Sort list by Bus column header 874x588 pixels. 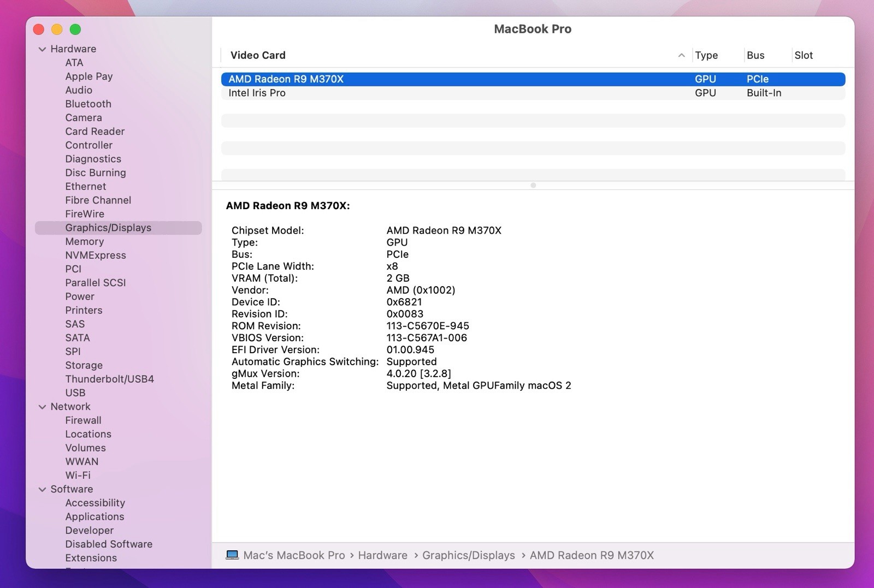click(x=755, y=55)
